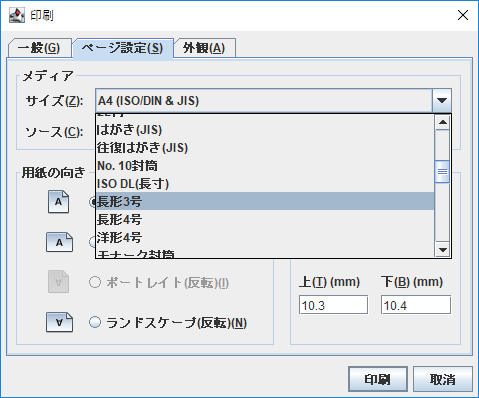This screenshot has height=398, width=479.
Task: Switch to the ページ設定(S) tab
Action: [x=123, y=48]
